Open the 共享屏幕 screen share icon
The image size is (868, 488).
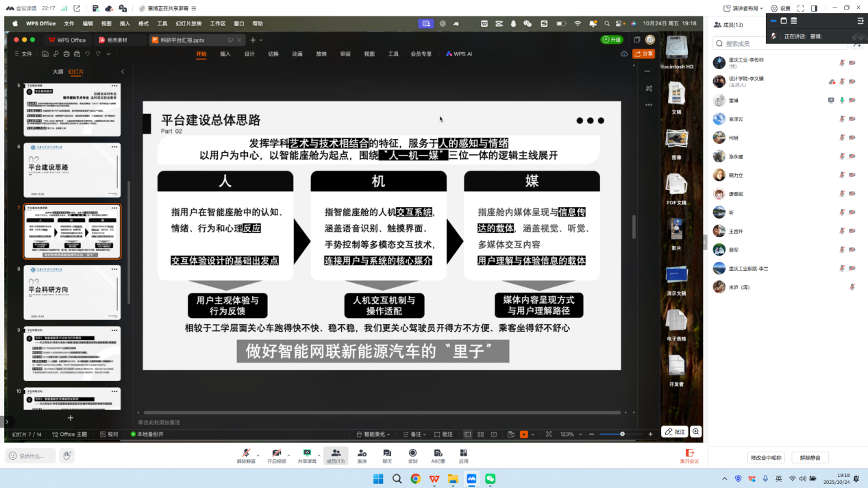308,453
